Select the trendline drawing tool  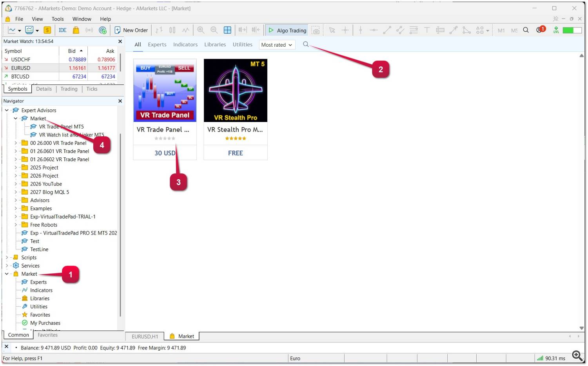[x=387, y=30]
